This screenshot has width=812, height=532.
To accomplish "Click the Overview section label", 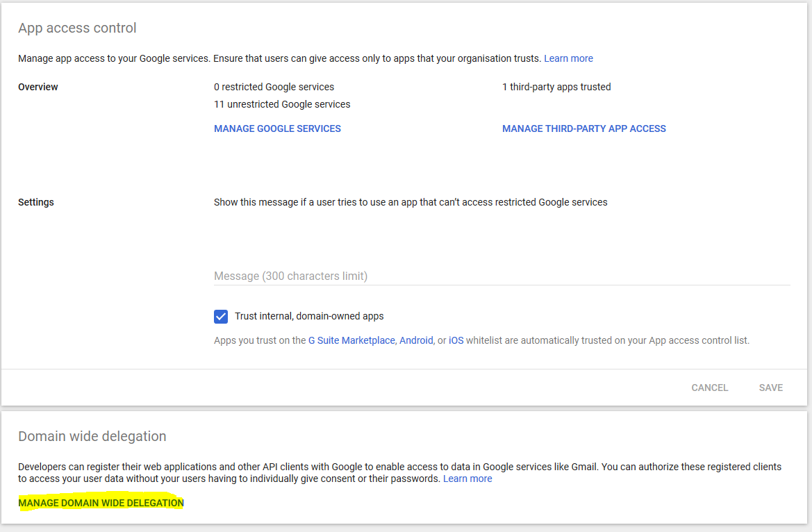I will tap(37, 87).
